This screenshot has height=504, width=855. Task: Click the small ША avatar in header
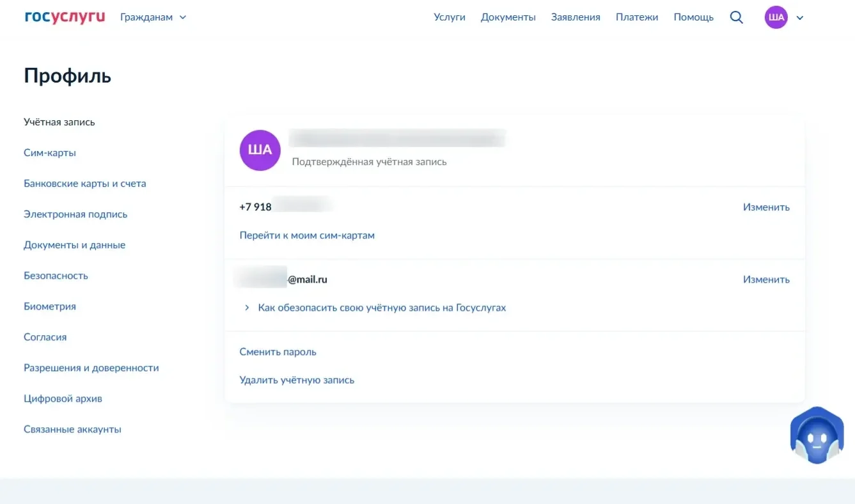coord(776,17)
